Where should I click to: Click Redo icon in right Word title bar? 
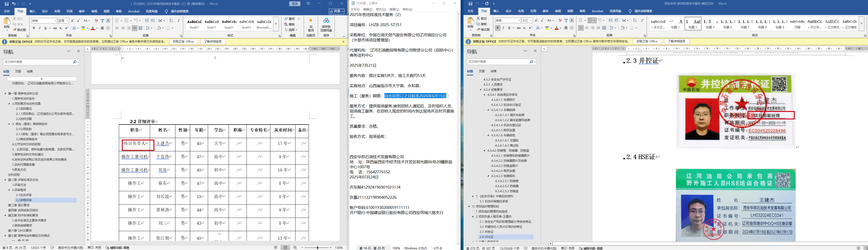(x=487, y=4)
